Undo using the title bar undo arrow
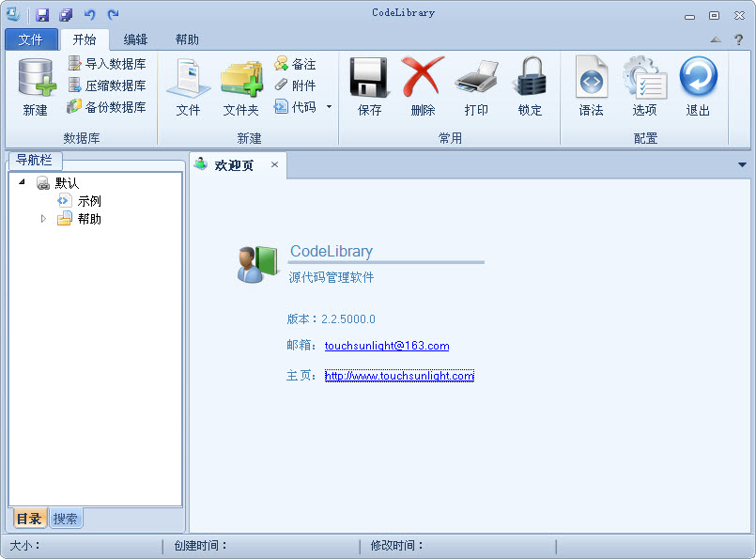Image resolution: width=756 pixels, height=559 pixels. 89,15
